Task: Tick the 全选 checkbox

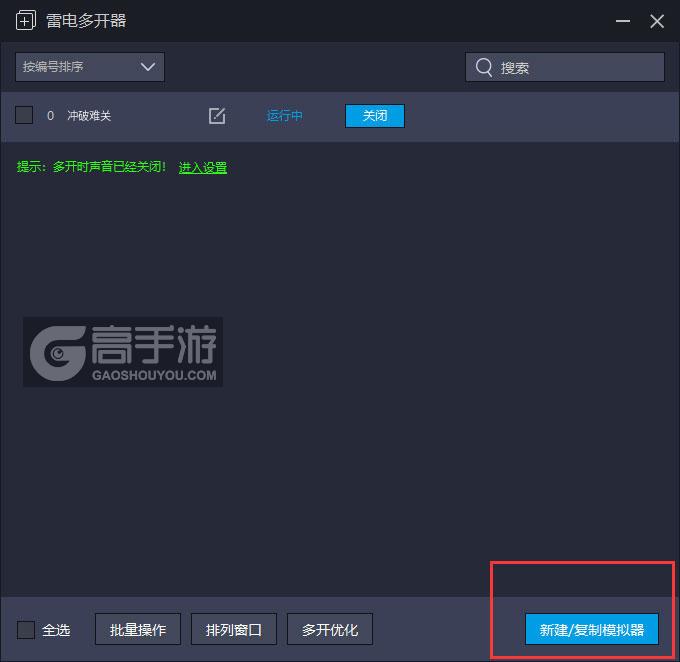Action: tap(26, 629)
